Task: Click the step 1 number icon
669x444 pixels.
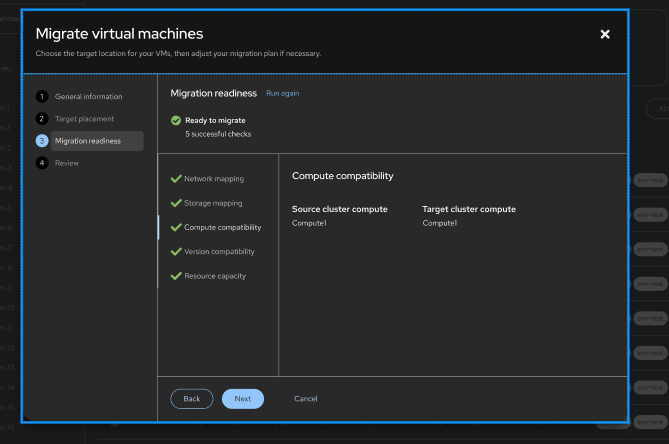Action: pos(42,97)
